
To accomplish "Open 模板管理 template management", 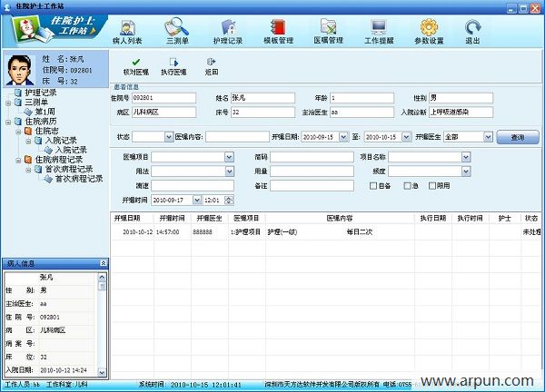I will pyautogui.click(x=279, y=32).
